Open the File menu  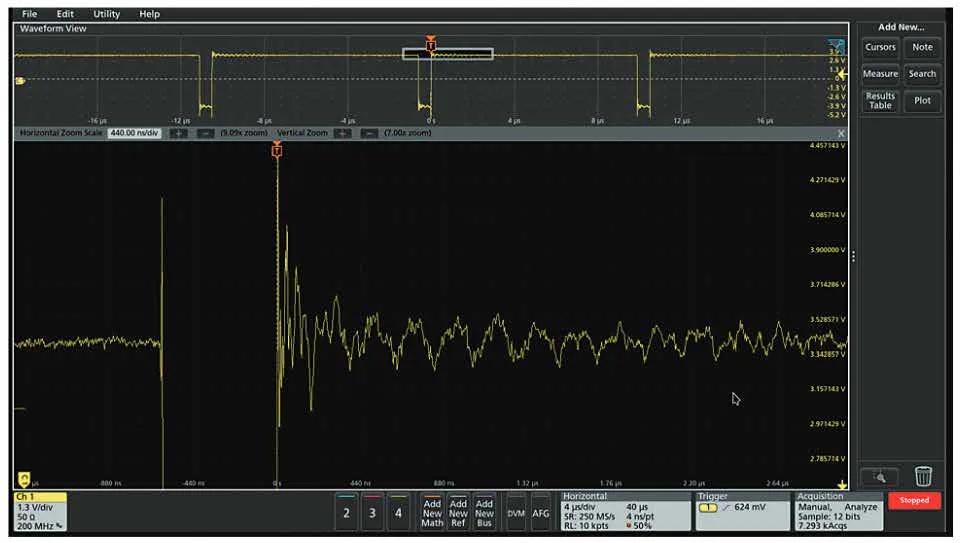[x=29, y=14]
